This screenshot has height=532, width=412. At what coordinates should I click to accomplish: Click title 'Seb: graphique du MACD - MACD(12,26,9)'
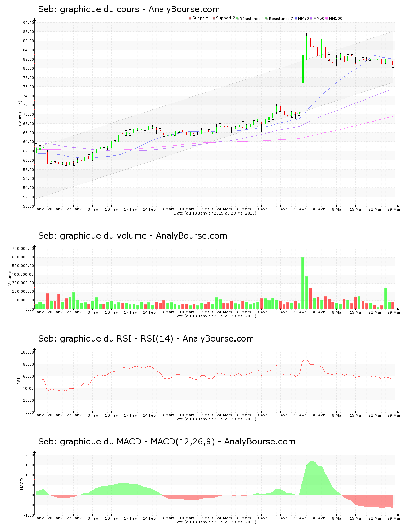[127, 442]
